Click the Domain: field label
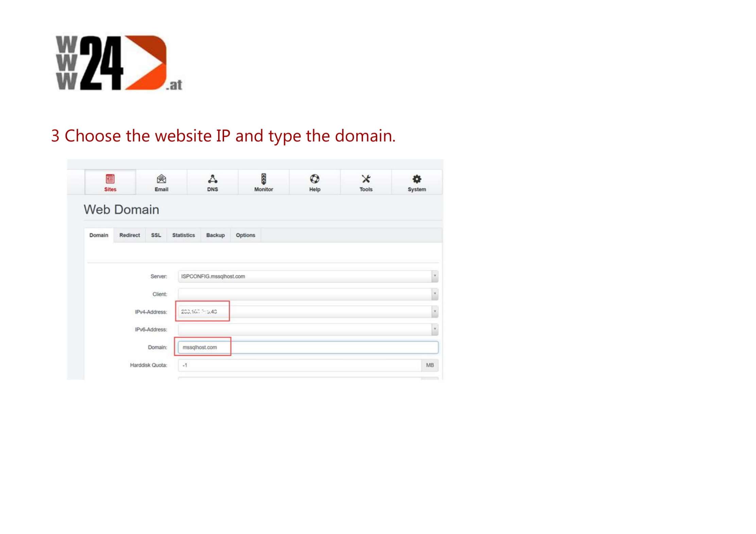 tap(157, 348)
